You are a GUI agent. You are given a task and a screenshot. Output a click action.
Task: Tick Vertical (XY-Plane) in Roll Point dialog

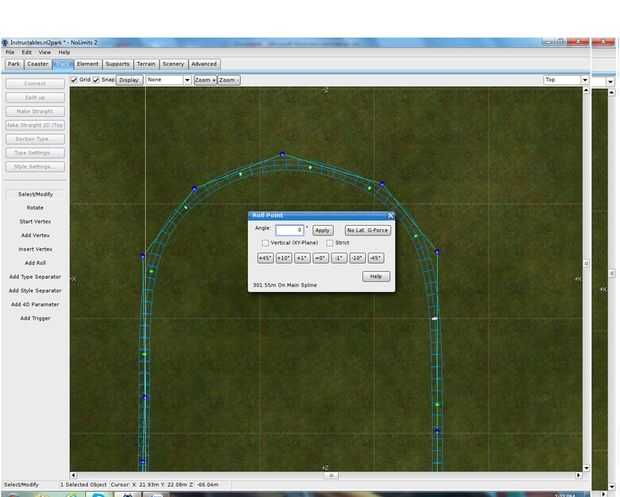point(265,243)
